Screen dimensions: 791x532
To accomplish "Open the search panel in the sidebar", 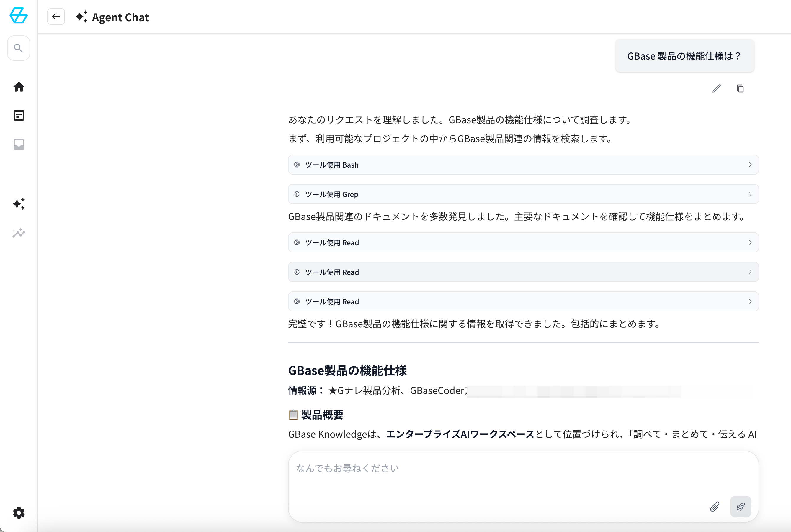I will click(19, 48).
